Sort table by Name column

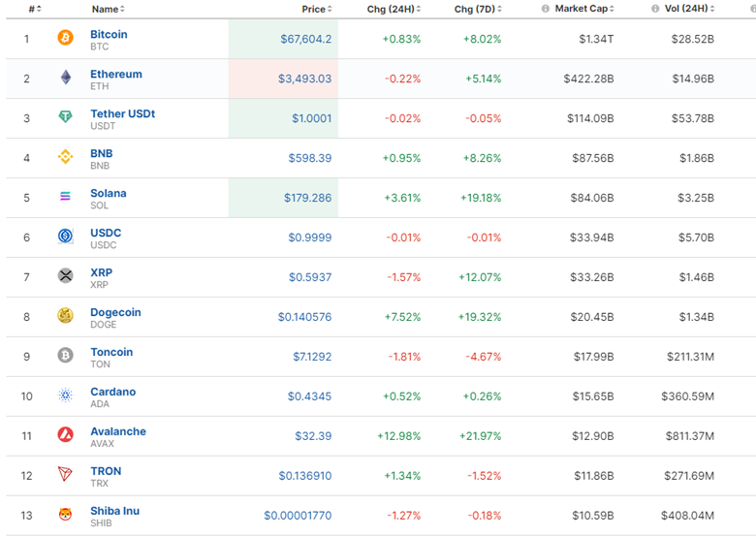[109, 9]
